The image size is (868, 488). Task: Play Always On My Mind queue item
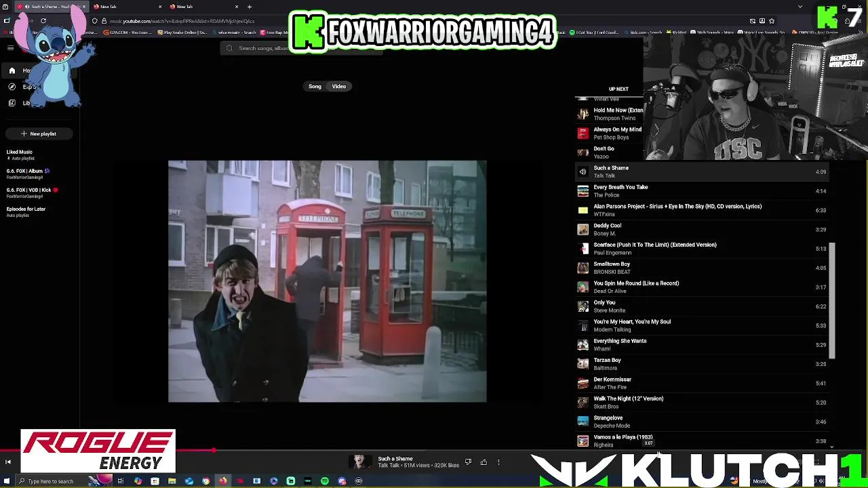tap(609, 134)
